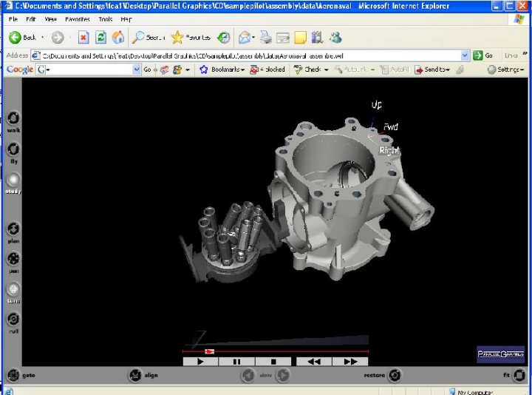Toggle the turn mode button

pos(13,290)
